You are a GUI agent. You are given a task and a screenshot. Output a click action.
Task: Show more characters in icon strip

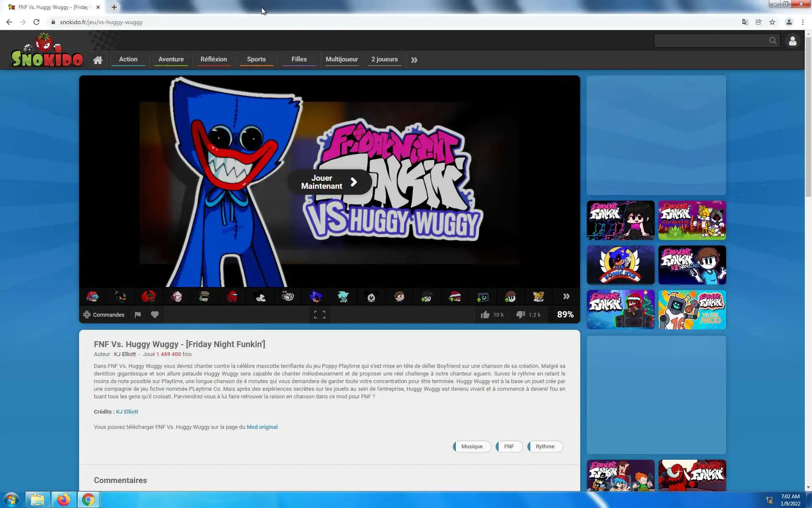[x=566, y=296]
